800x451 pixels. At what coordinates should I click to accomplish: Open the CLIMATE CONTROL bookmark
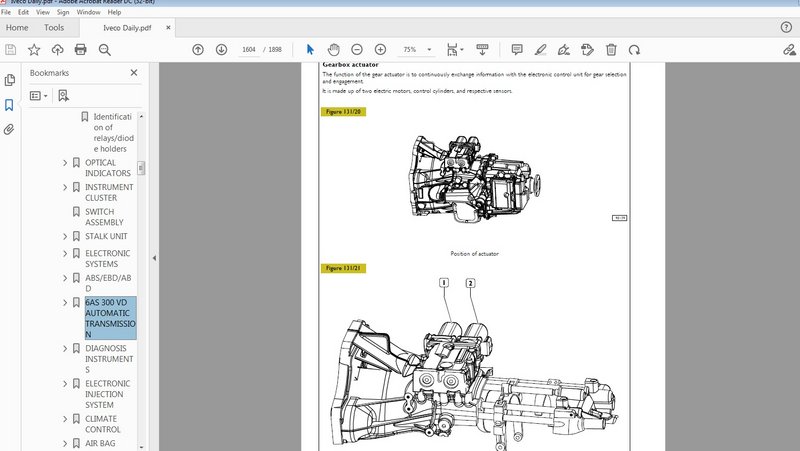103,424
